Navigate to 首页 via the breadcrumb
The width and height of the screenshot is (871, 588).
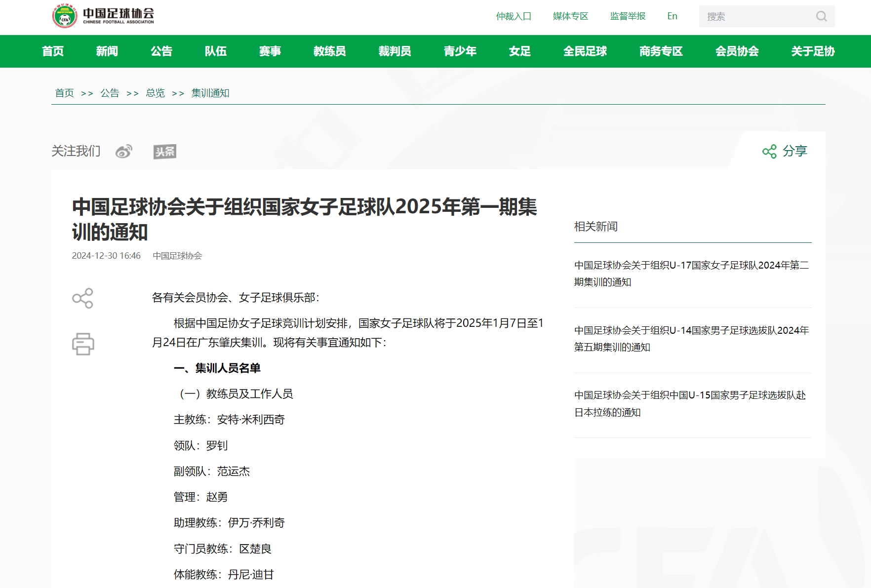64,92
